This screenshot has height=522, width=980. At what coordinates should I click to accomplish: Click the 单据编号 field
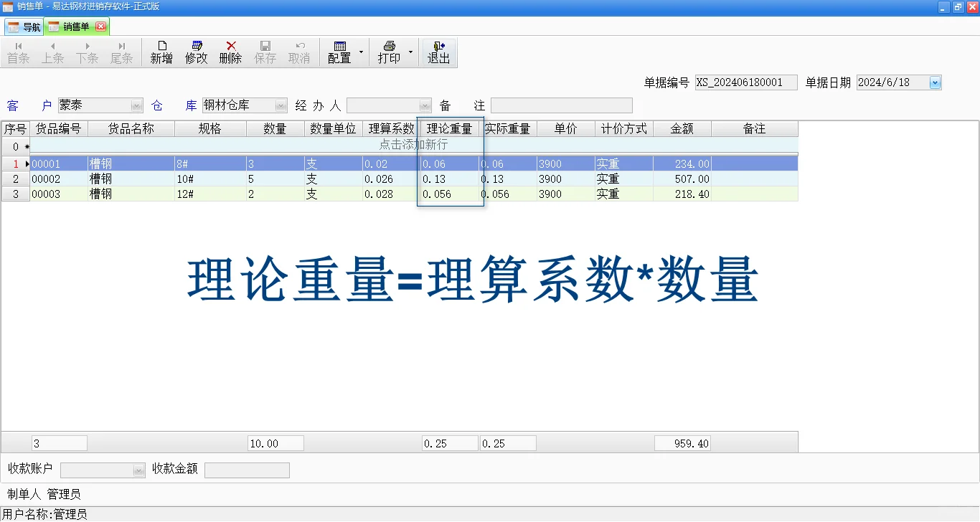tap(746, 82)
